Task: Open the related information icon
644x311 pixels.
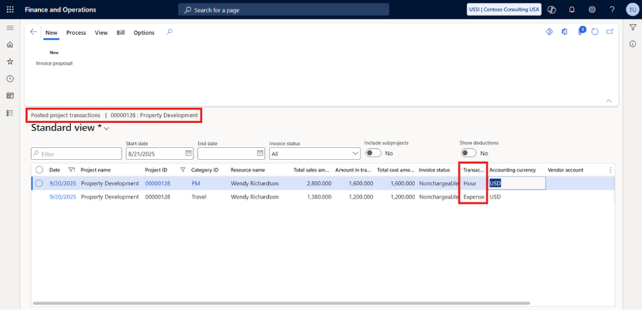Action: tap(633, 44)
